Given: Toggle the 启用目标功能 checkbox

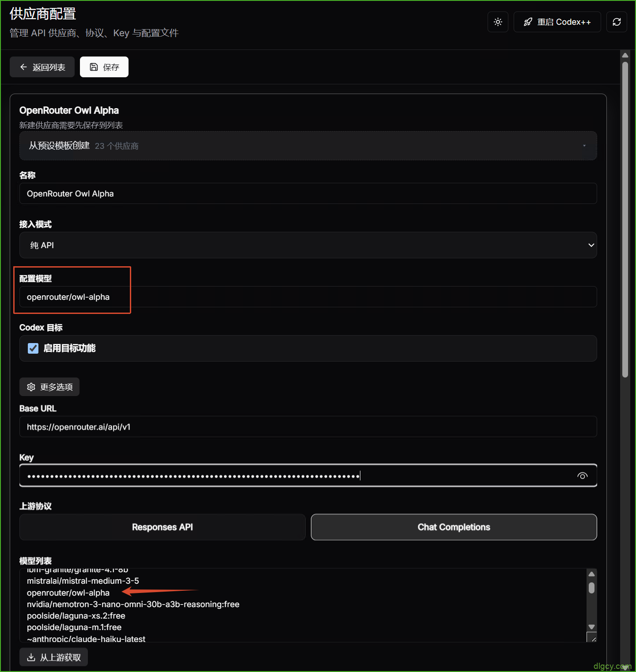Looking at the screenshot, I should tap(33, 348).
